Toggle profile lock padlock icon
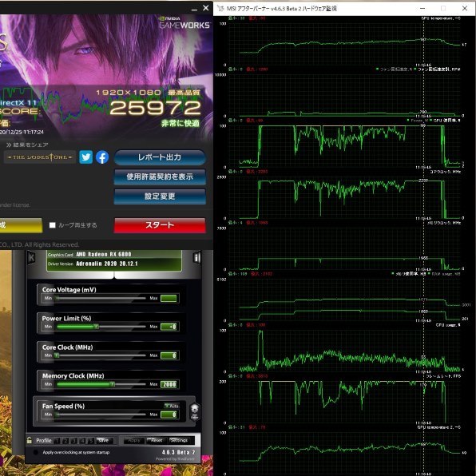Image resolution: width=476 pixels, height=476 pixels. 30,440
